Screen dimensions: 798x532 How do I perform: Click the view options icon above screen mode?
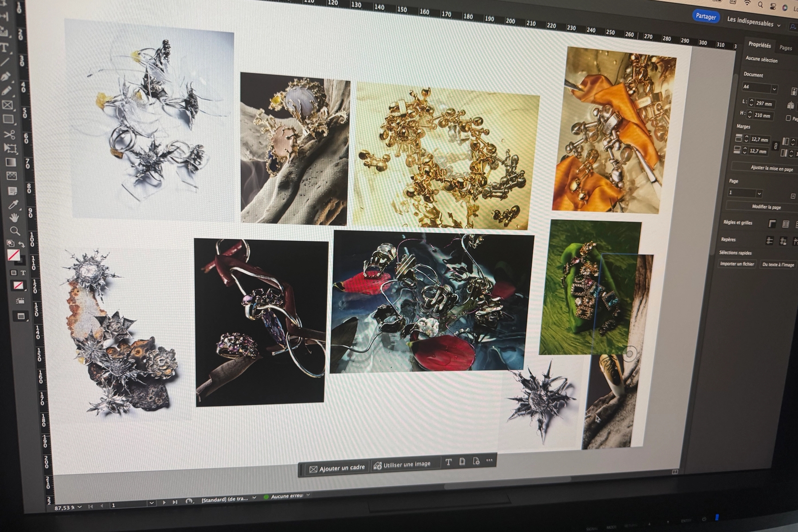[x=20, y=301]
